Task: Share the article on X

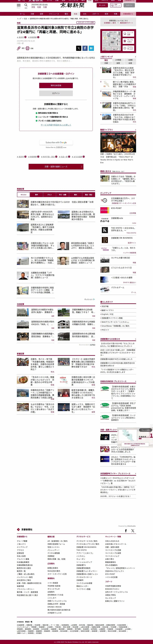Action: coord(79,48)
